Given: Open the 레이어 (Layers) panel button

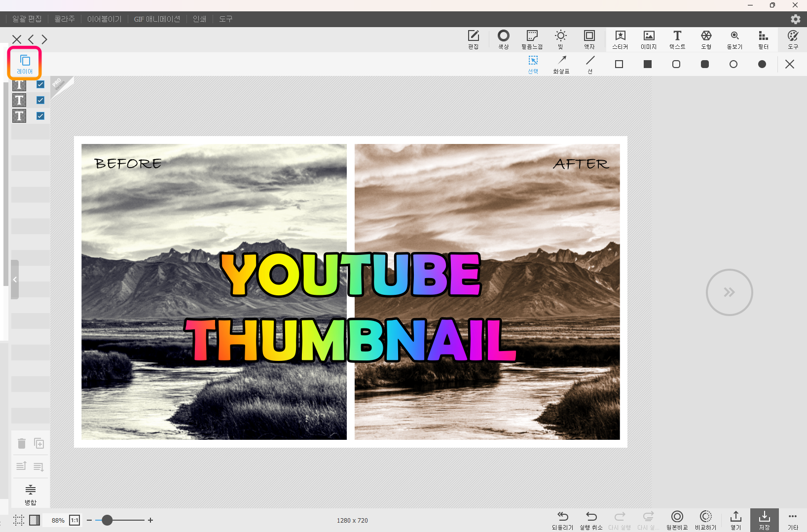Looking at the screenshot, I should pyautogui.click(x=25, y=64).
